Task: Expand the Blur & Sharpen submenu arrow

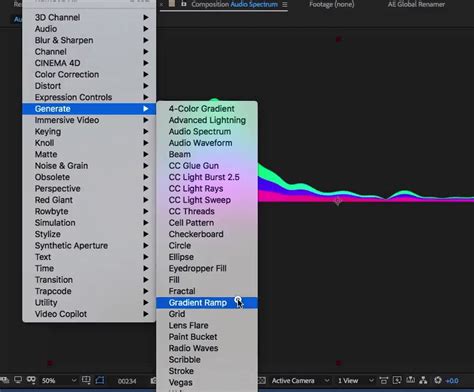Action: tap(146, 40)
